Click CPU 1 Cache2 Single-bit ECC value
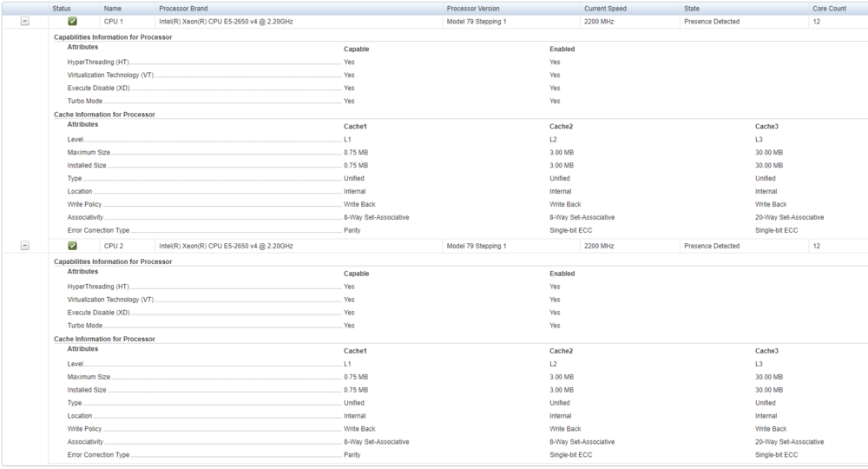868x469 pixels. 571,230
